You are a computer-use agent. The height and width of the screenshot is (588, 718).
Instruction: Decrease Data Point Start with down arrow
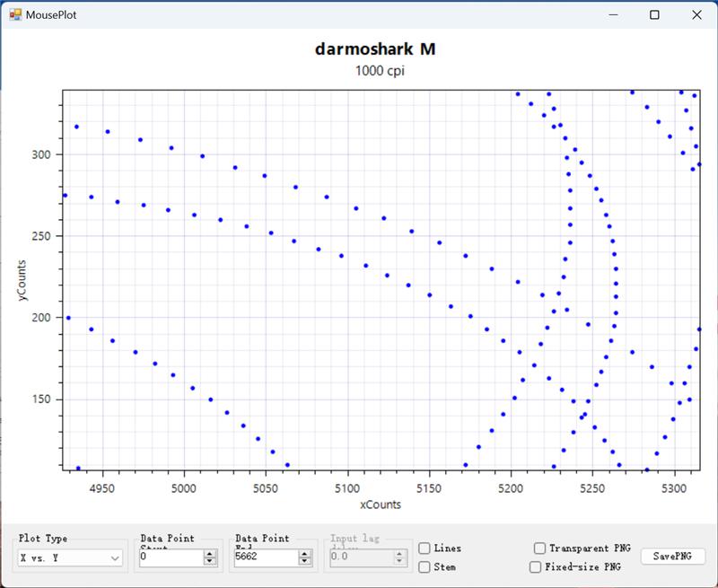pos(210,562)
